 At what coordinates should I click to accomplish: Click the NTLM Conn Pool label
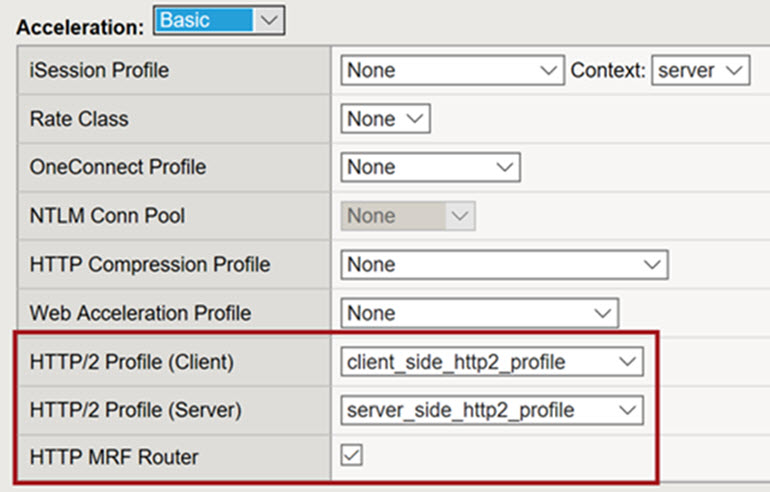107,216
